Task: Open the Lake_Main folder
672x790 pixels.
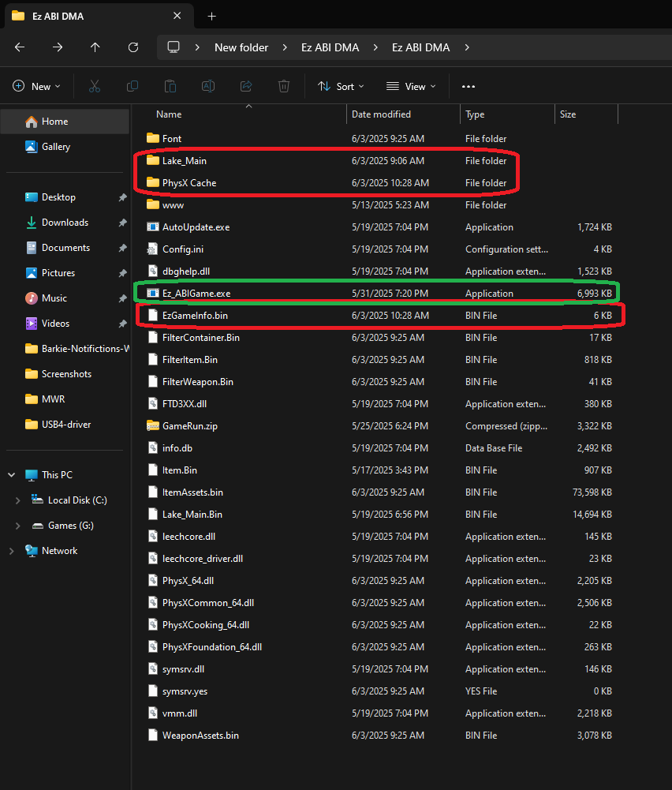Action: tap(184, 161)
